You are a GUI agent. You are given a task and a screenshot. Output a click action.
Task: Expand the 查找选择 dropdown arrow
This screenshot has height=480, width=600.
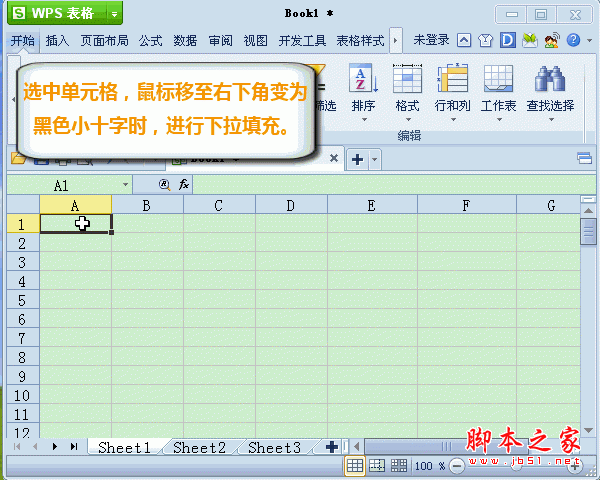pos(551,119)
